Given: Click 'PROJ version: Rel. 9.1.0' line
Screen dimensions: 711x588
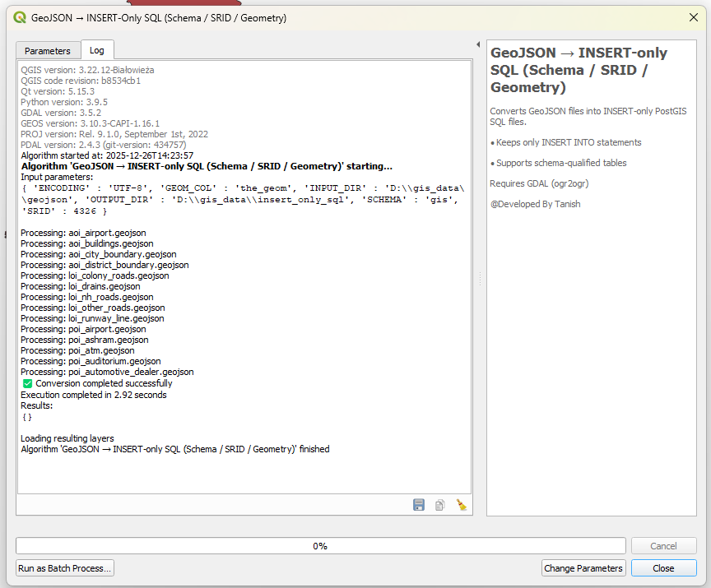Looking at the screenshot, I should click(114, 134).
